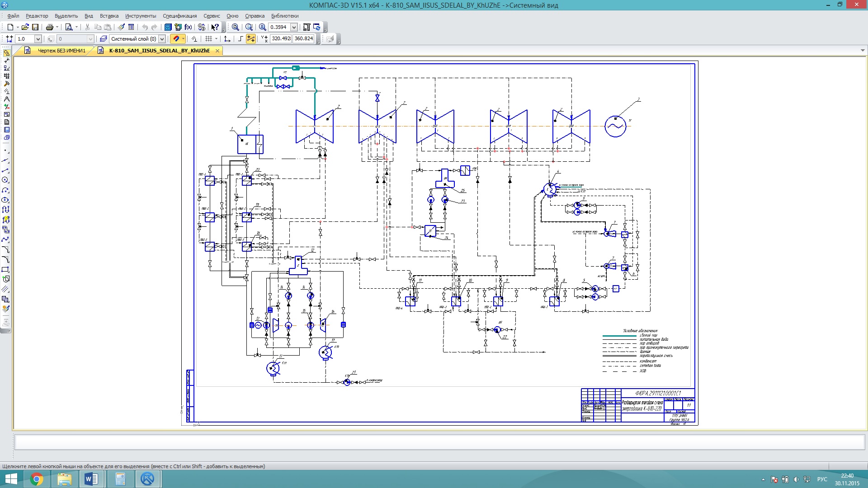
Task: Select the Bezier spline curve tool
Action: 5,239
